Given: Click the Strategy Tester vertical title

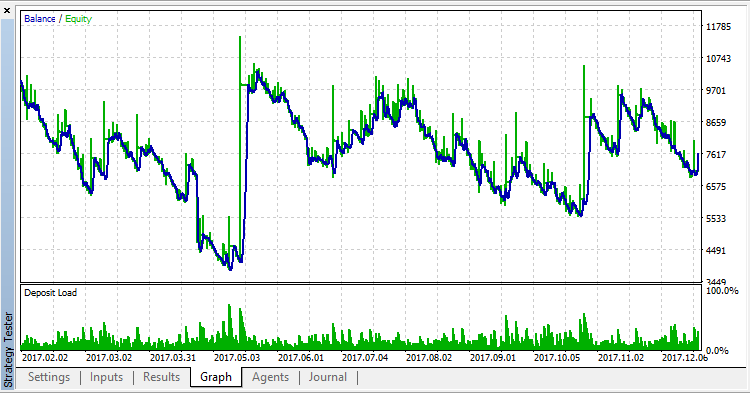Looking at the screenshot, I should pos(8,349).
